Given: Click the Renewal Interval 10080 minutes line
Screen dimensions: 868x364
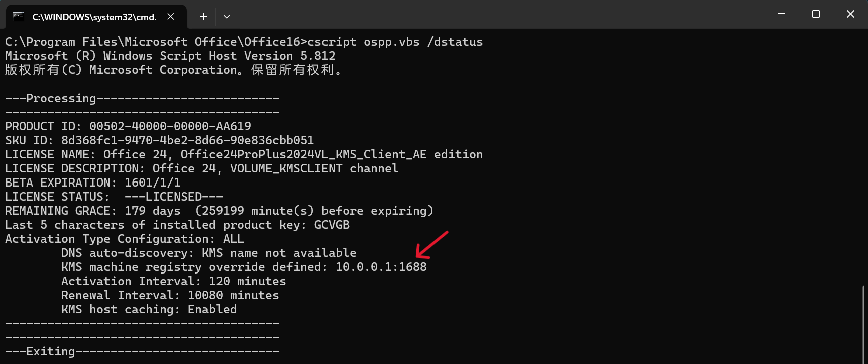Looking at the screenshot, I should (x=170, y=295).
